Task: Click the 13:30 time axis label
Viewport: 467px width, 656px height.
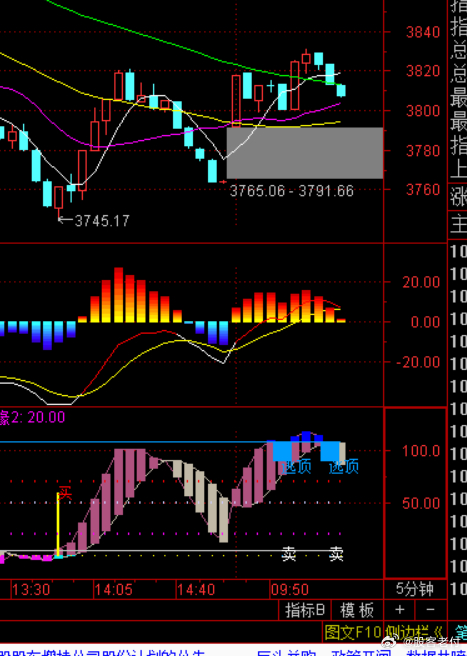Action: [x=31, y=590]
